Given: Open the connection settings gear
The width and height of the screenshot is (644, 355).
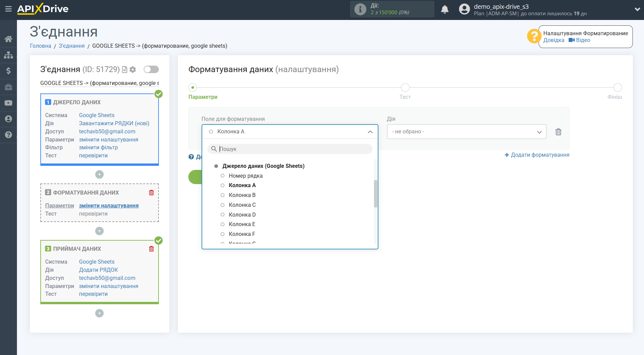Looking at the screenshot, I should [x=133, y=69].
